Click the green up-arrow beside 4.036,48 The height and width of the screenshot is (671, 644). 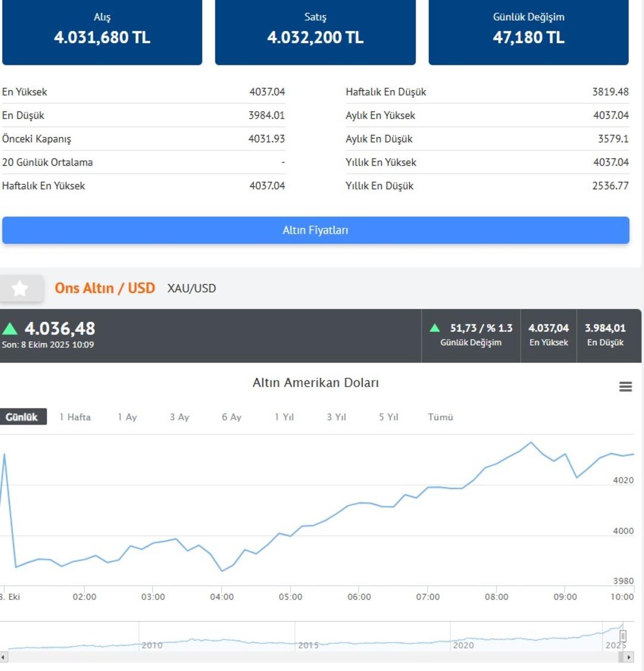(x=10, y=329)
